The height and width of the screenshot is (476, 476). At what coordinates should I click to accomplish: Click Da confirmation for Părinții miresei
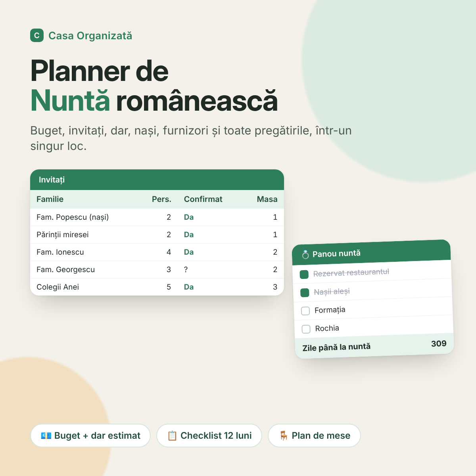(189, 234)
